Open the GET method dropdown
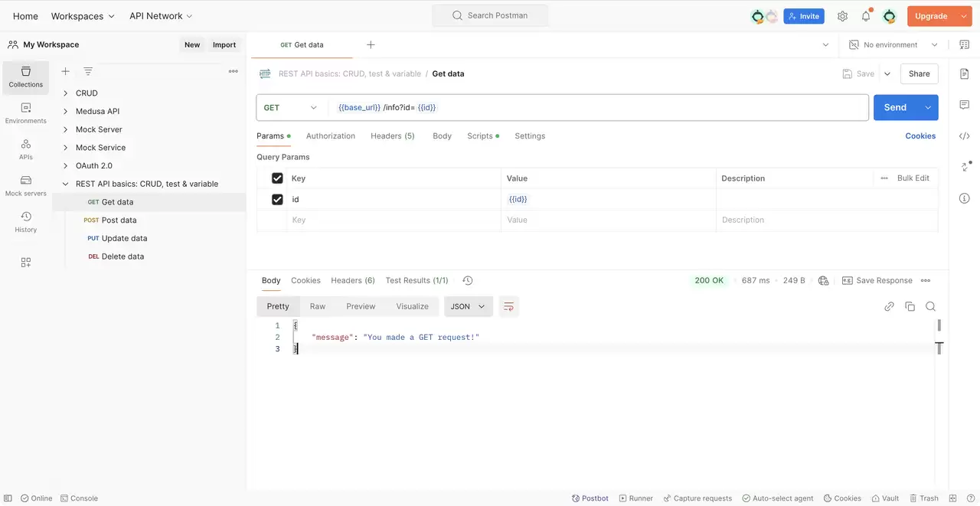 pyautogui.click(x=291, y=108)
